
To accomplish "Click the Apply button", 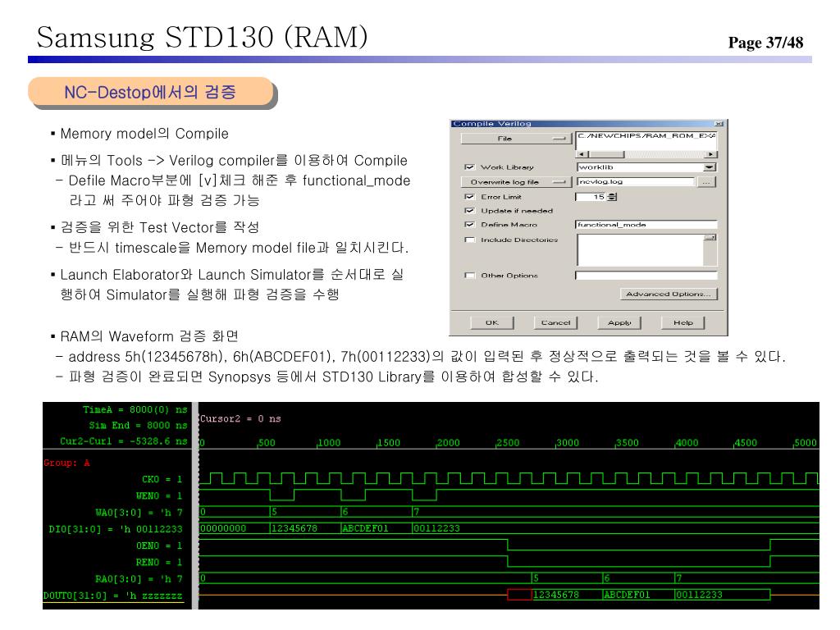I will point(619,322).
